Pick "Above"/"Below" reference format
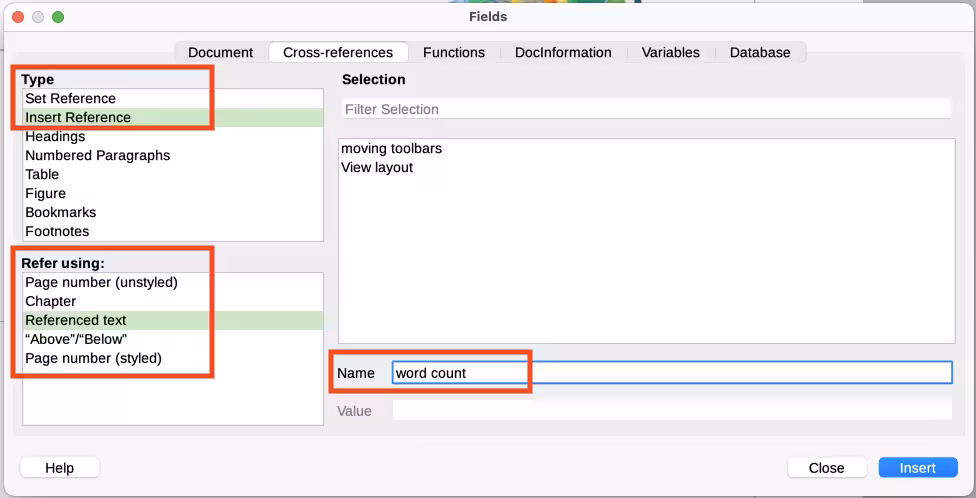 pyautogui.click(x=173, y=339)
